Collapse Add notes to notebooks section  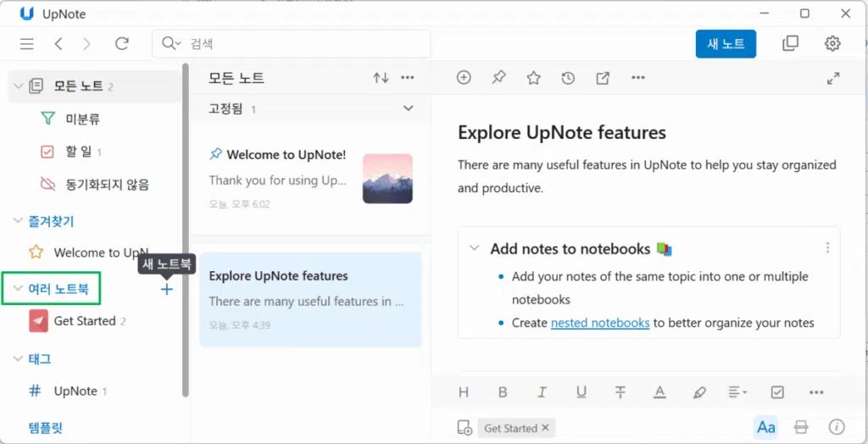pos(475,248)
